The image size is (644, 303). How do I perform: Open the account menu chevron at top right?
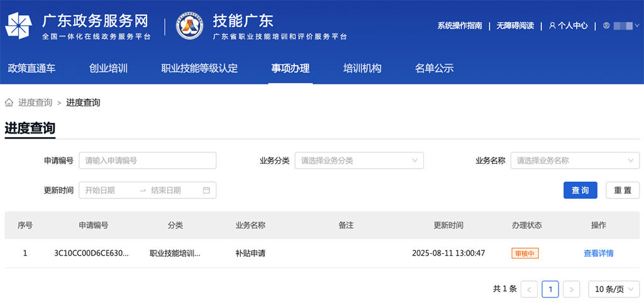click(636, 26)
